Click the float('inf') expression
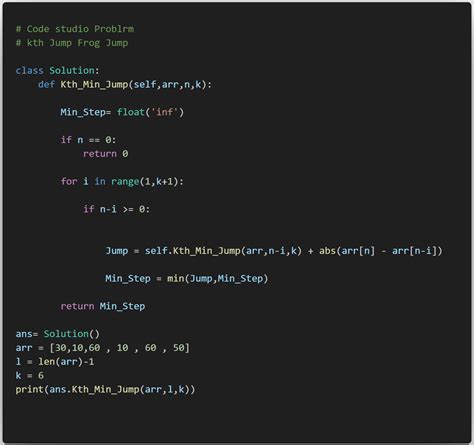 coord(150,112)
